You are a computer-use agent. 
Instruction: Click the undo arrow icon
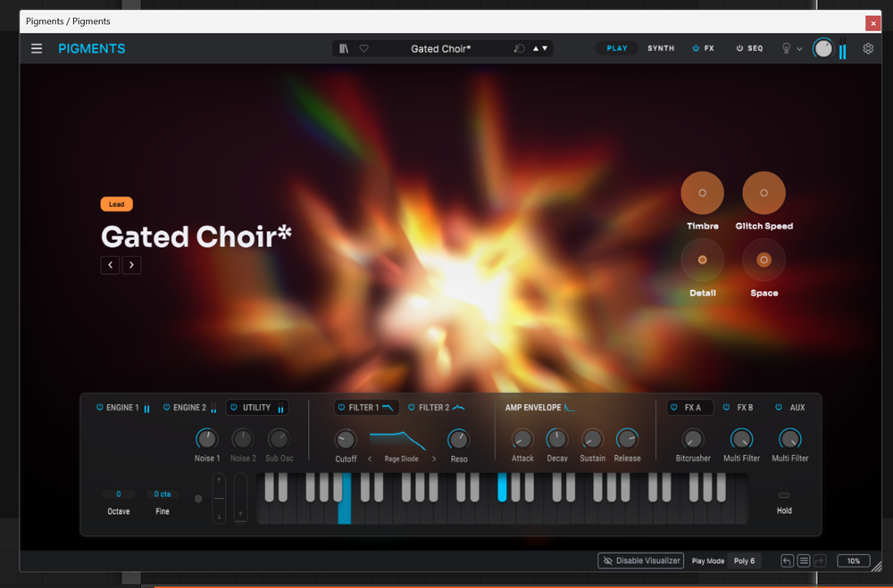[787, 561]
